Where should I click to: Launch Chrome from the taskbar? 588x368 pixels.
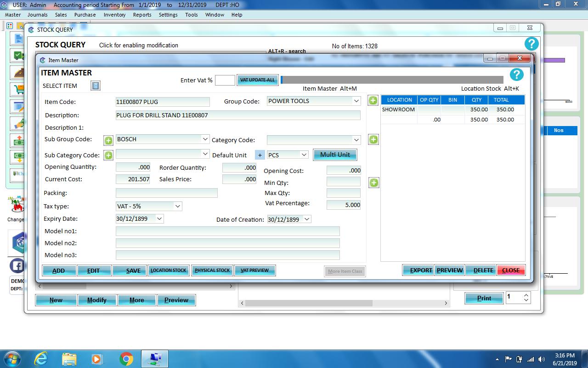[127, 358]
